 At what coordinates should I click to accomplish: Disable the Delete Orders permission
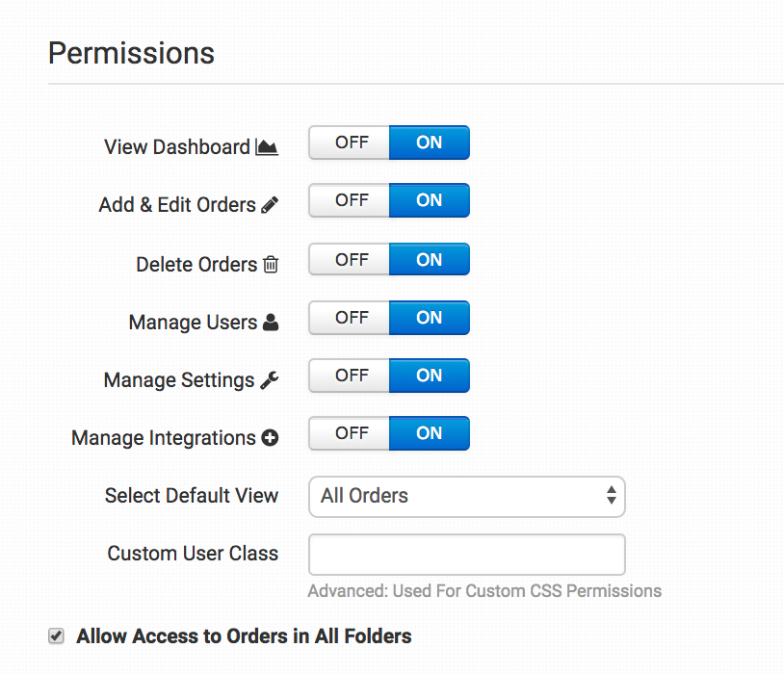351,260
